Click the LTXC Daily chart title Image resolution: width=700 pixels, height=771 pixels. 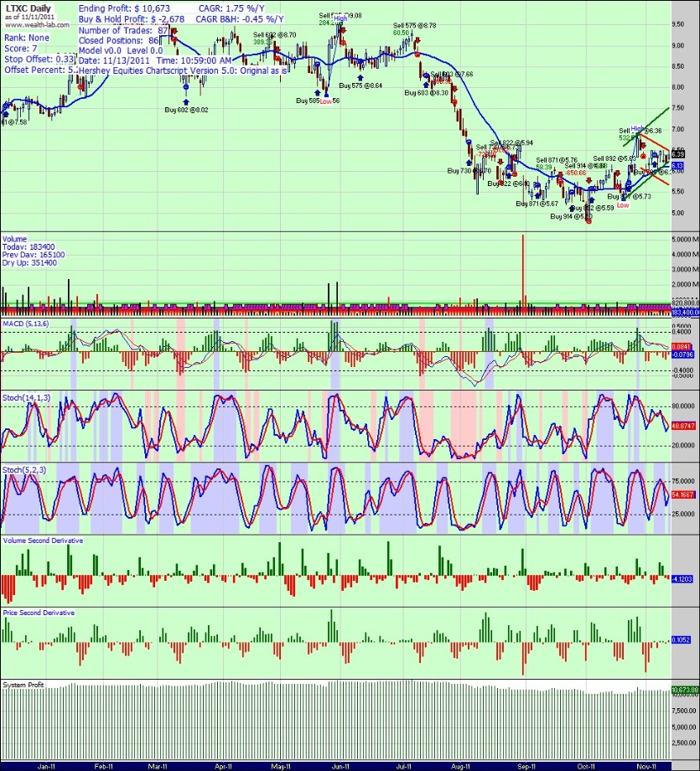click(27, 8)
